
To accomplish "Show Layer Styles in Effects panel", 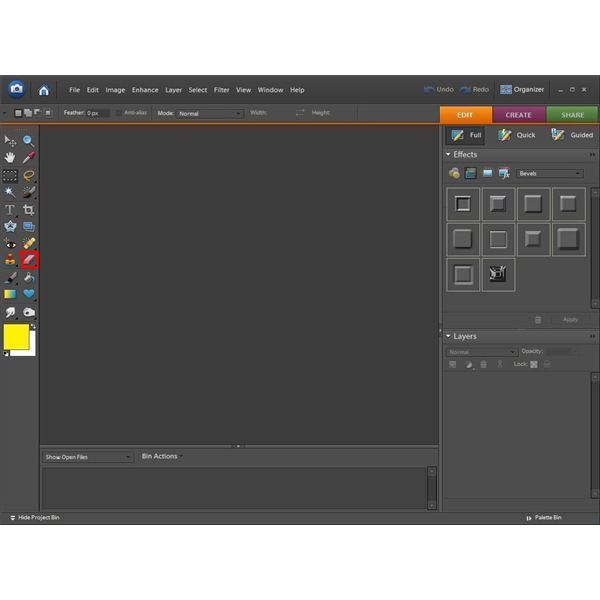I will coord(471,173).
